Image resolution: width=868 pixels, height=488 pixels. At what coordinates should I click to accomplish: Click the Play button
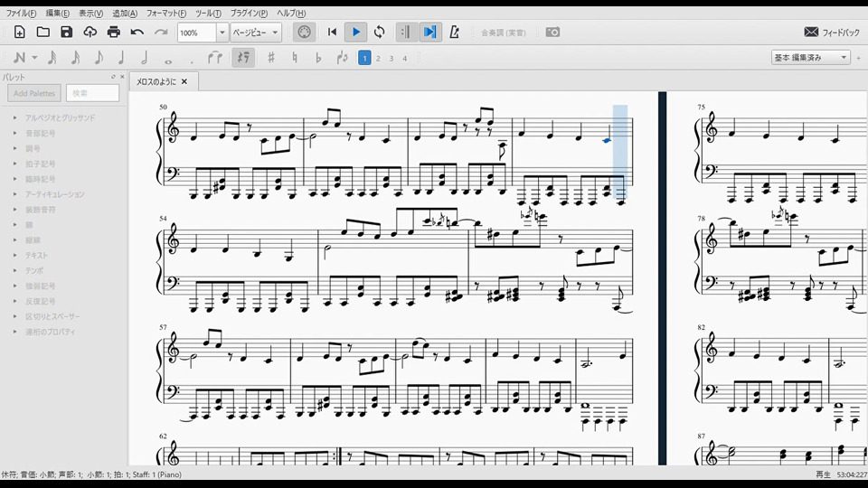tap(356, 33)
